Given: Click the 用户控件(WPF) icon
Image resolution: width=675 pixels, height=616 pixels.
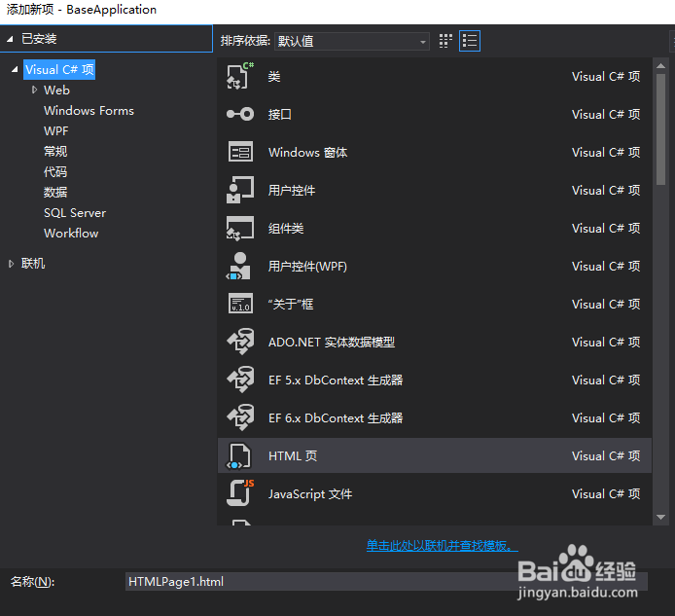Looking at the screenshot, I should pos(238,266).
